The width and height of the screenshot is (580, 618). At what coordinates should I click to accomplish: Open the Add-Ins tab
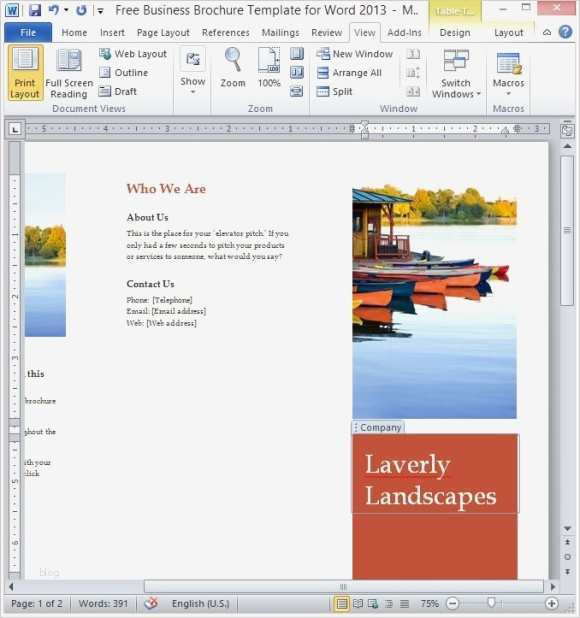(x=404, y=33)
